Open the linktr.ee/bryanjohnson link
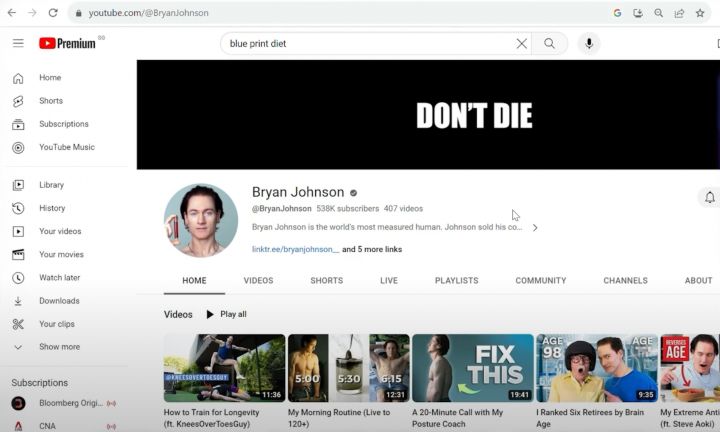 point(295,249)
